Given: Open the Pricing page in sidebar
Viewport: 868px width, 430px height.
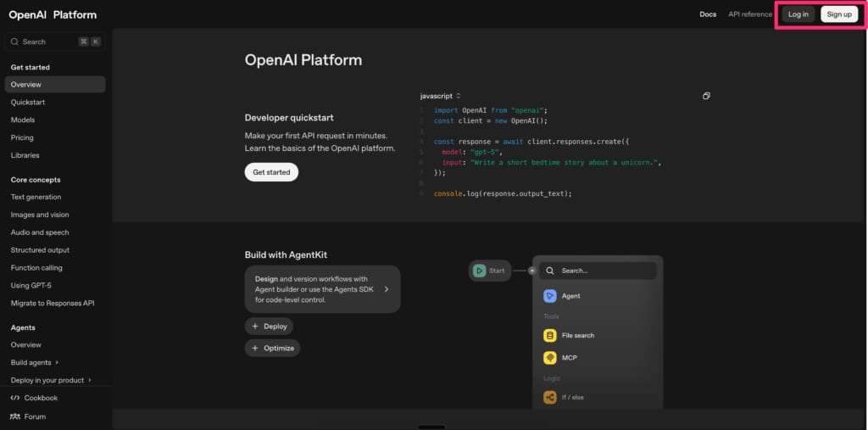Looking at the screenshot, I should pyautogui.click(x=22, y=137).
